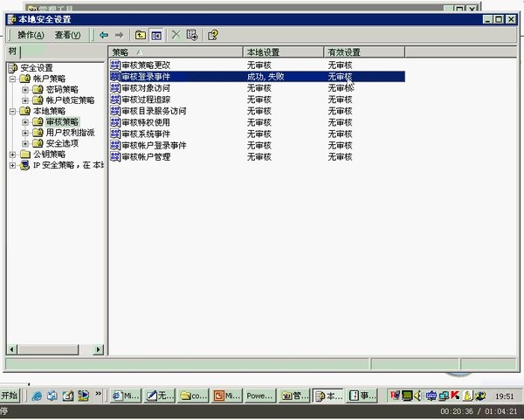Image resolution: width=524 pixels, height=420 pixels.
Task: Toggle the Show/Hide console tree icon
Action: [x=156, y=35]
